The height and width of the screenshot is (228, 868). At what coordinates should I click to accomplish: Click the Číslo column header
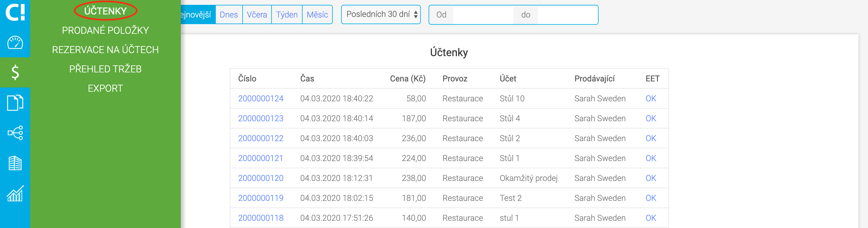(x=247, y=79)
